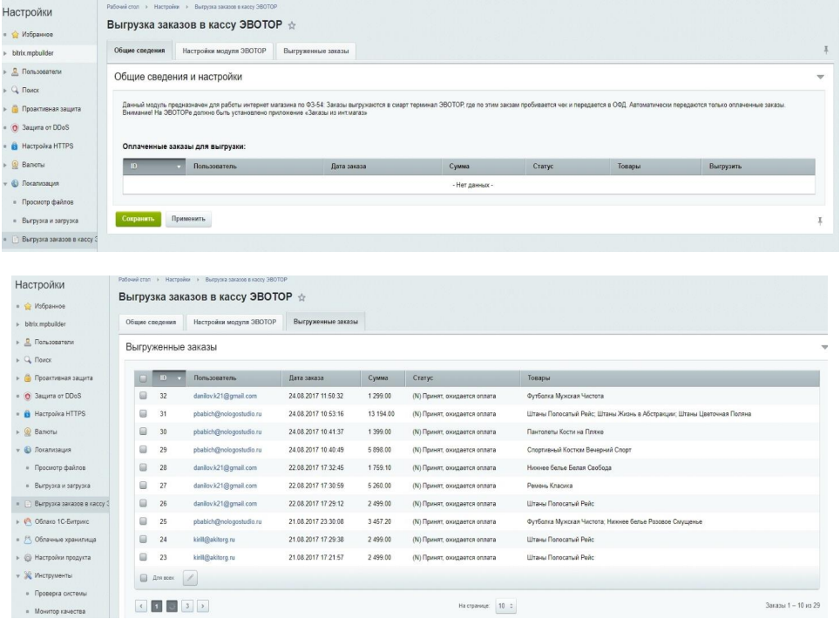Viewport: 840px width, 619px height.
Task: Open Настройка HTTPS icon in top sidebar
Action: (15, 146)
